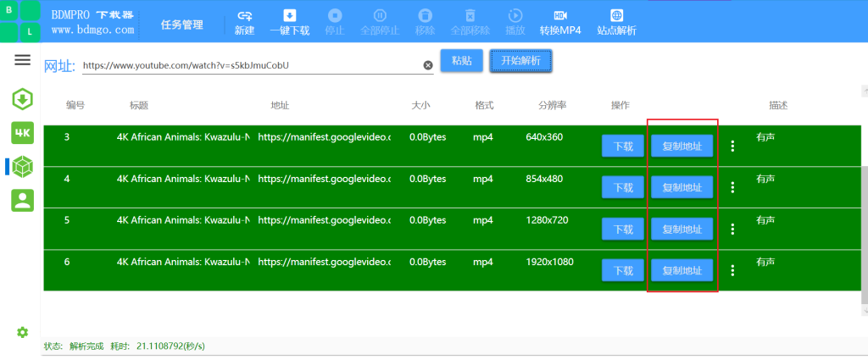Open more options for row 3

point(733,146)
